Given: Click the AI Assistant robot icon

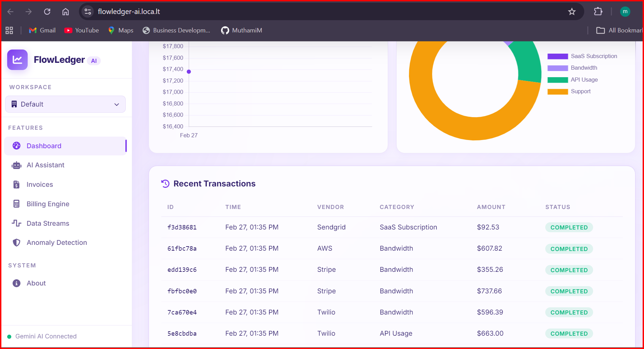Looking at the screenshot, I should click(16, 165).
